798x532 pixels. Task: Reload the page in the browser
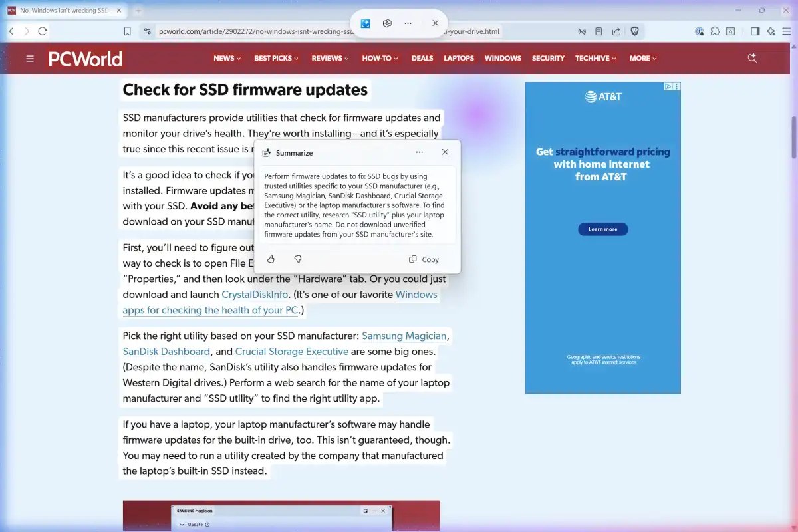click(43, 31)
